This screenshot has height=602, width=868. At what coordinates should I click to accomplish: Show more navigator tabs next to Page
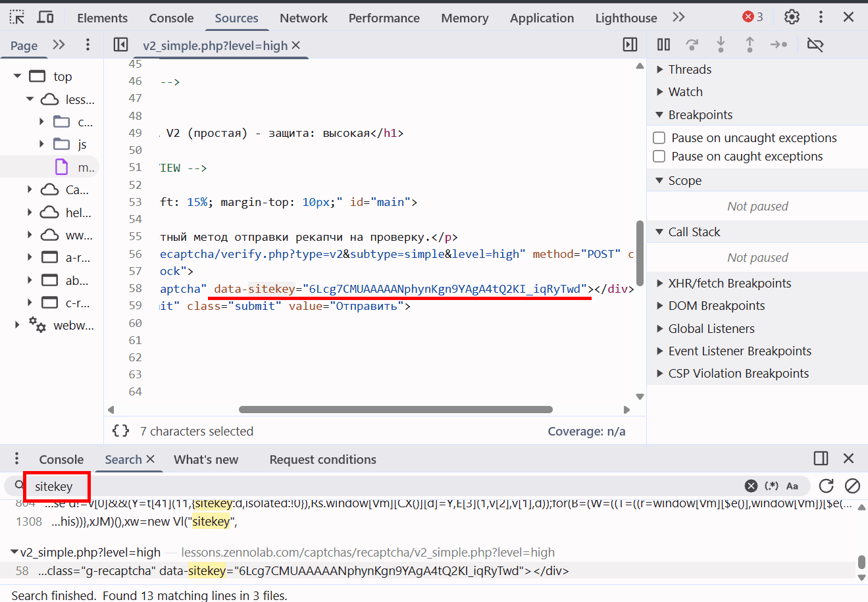(59, 45)
